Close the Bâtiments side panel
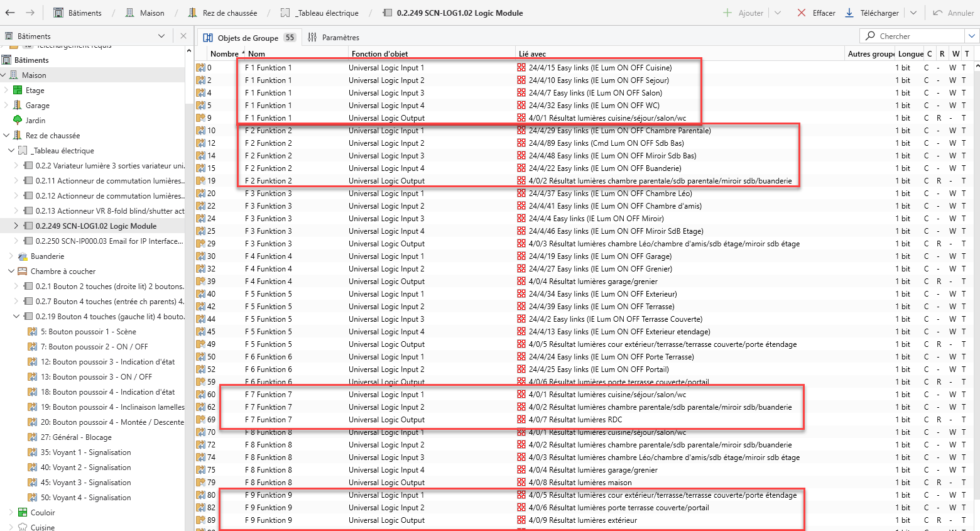Image resolution: width=980 pixels, height=531 pixels. [x=183, y=36]
